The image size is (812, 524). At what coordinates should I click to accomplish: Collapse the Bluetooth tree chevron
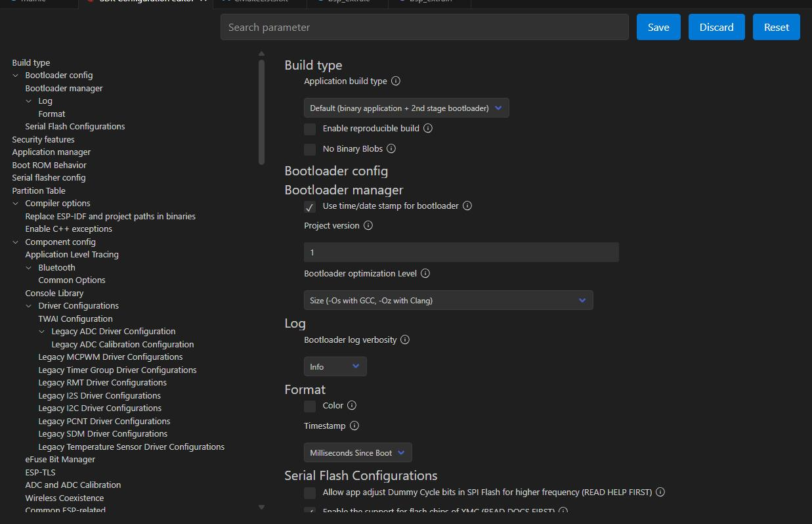coord(29,268)
